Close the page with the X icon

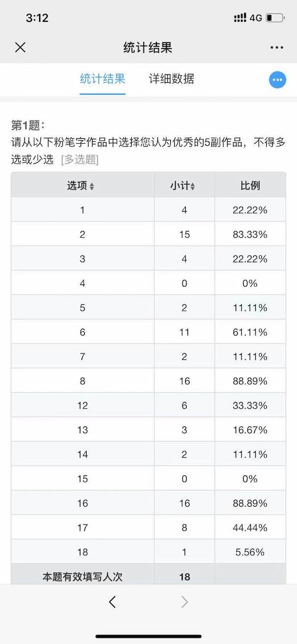pyautogui.click(x=20, y=48)
